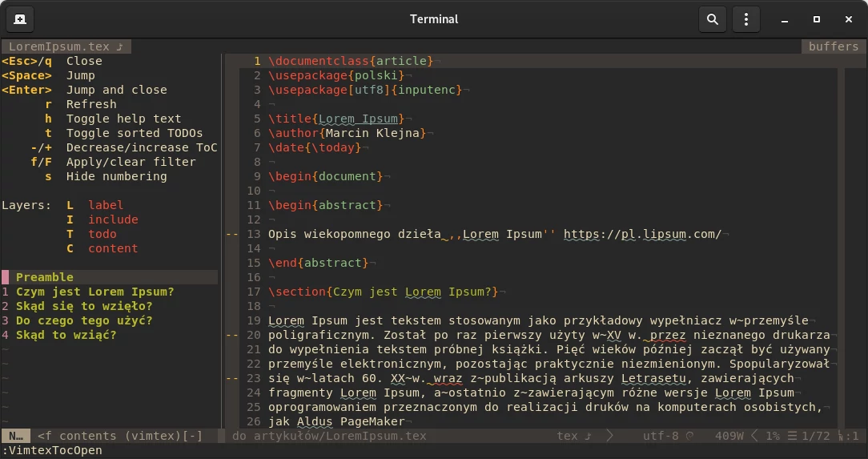Click the include layer entry
The image size is (868, 459).
(x=113, y=219)
